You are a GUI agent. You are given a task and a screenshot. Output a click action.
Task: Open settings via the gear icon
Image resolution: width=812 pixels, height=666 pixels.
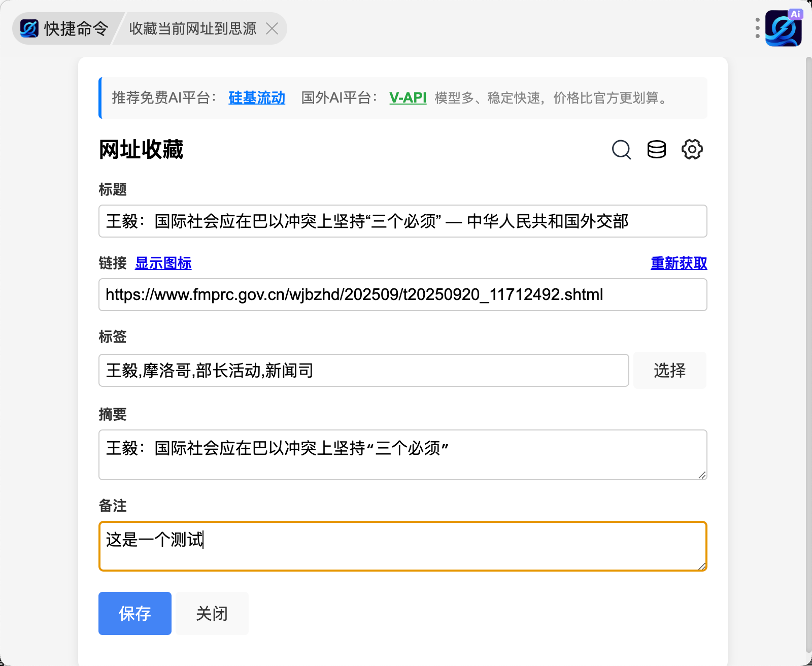(x=692, y=150)
